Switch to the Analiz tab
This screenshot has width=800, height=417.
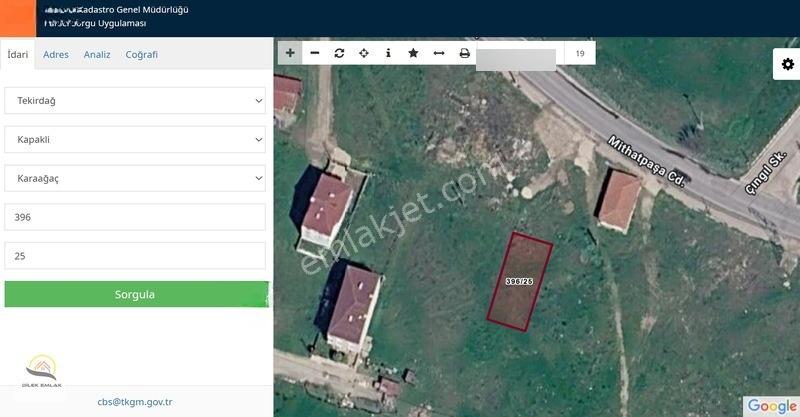[x=97, y=54]
